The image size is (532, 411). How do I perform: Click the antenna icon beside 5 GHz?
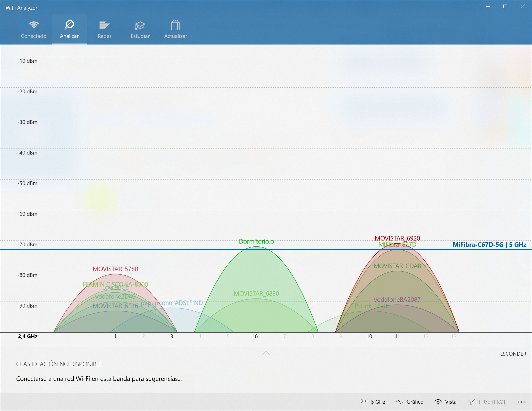[x=364, y=402]
